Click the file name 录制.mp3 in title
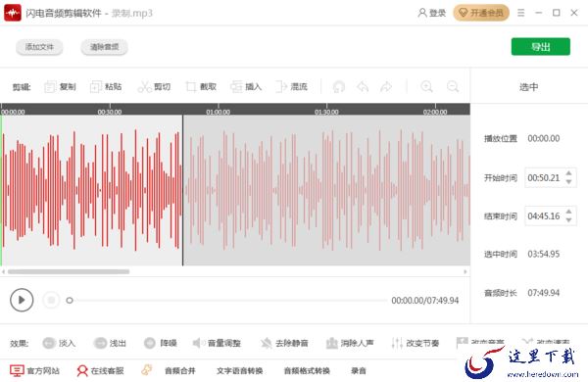The image size is (588, 382). click(x=132, y=13)
